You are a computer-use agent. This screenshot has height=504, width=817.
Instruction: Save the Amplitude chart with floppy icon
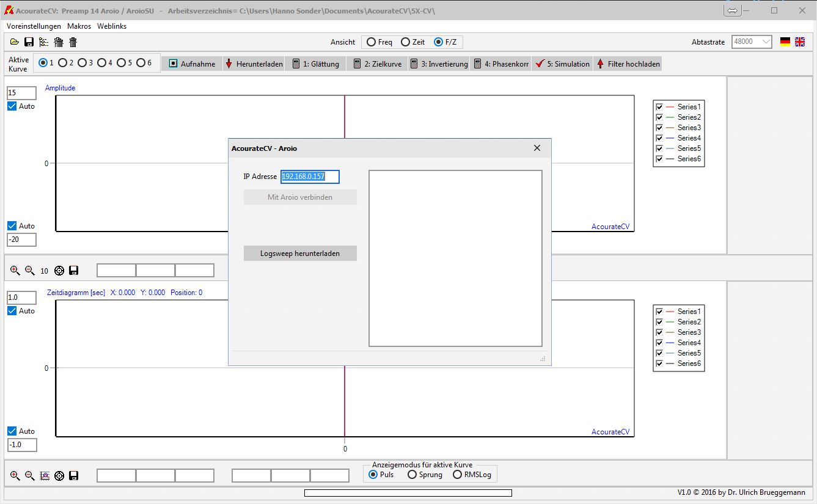(73, 271)
